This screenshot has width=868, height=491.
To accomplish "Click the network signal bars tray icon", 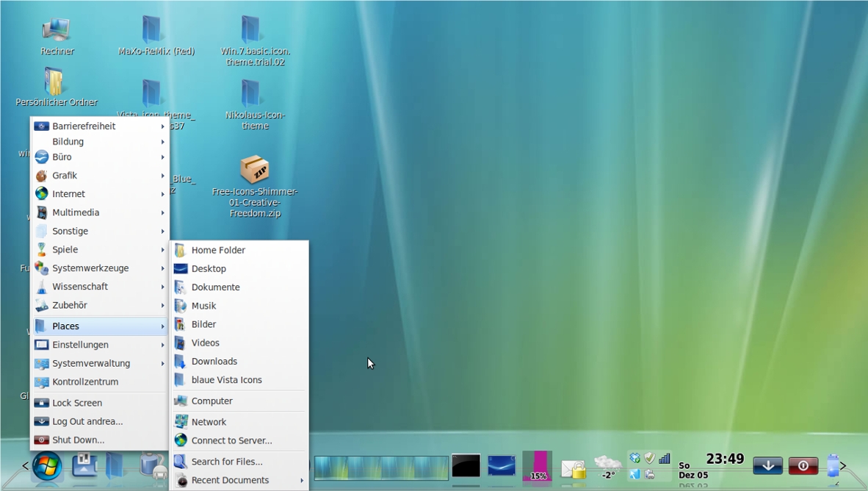I will pyautogui.click(x=665, y=459).
